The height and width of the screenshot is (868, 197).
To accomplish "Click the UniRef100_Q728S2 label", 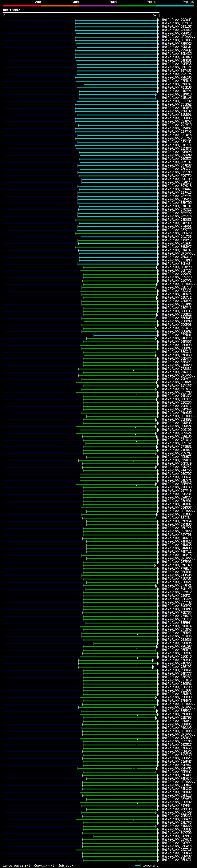I will click(x=177, y=369).
